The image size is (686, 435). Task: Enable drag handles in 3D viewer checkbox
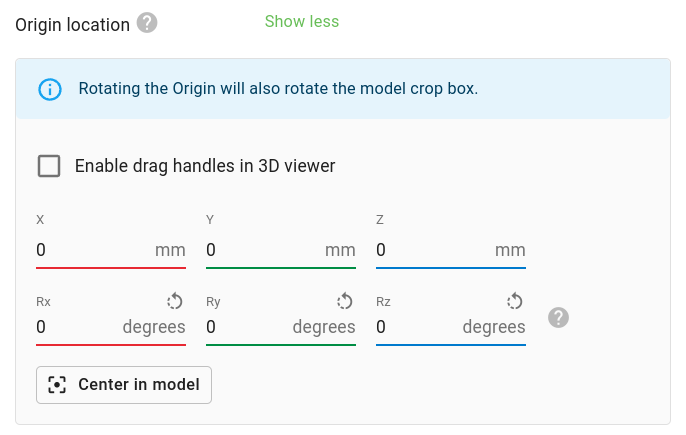click(49, 166)
